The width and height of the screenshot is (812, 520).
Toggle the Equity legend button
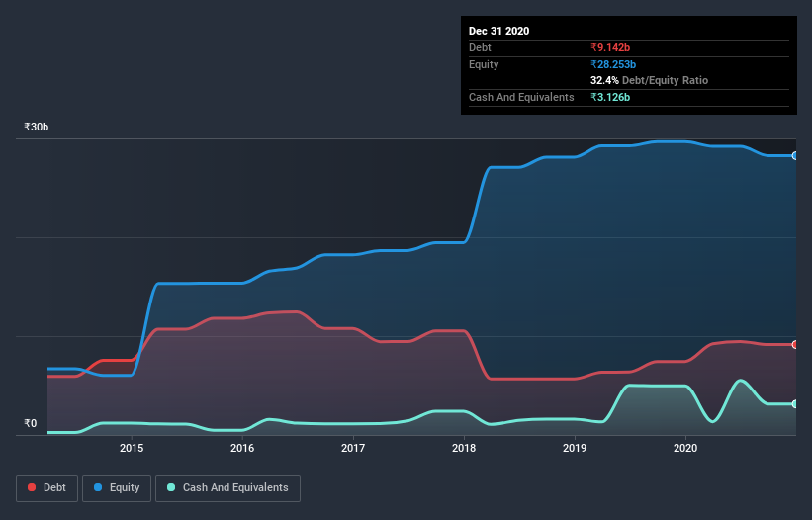coord(117,488)
